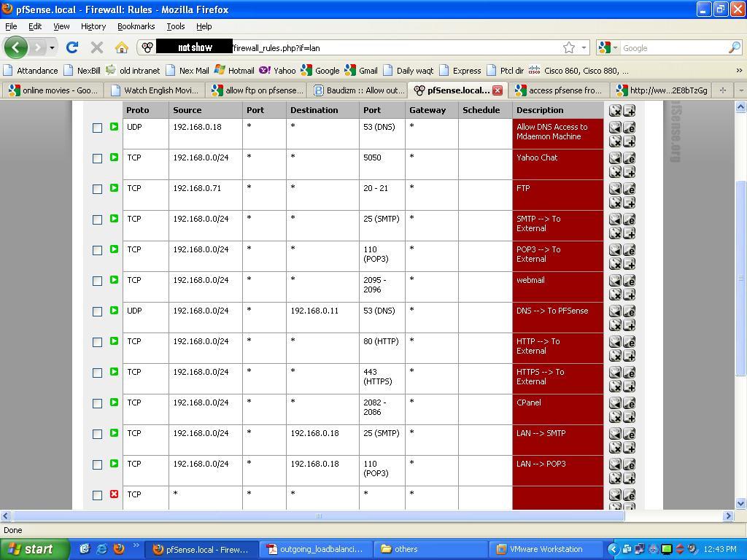Open the Attandance bookmark
This screenshot has width=747, height=560.
click(31, 71)
